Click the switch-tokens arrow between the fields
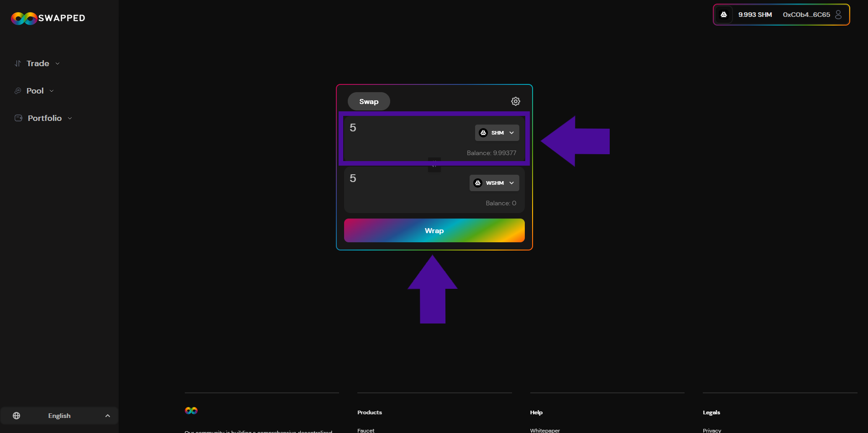This screenshot has width=868, height=433. [434, 165]
